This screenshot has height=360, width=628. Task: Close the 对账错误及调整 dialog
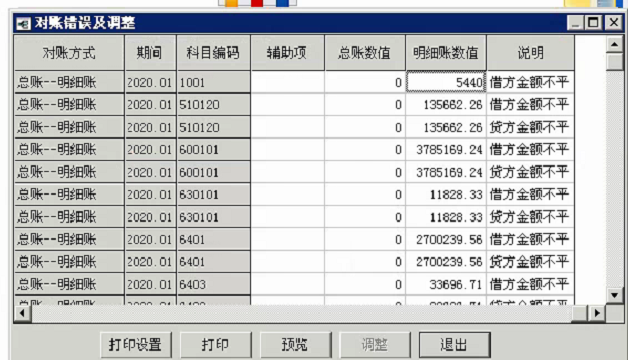[613, 23]
